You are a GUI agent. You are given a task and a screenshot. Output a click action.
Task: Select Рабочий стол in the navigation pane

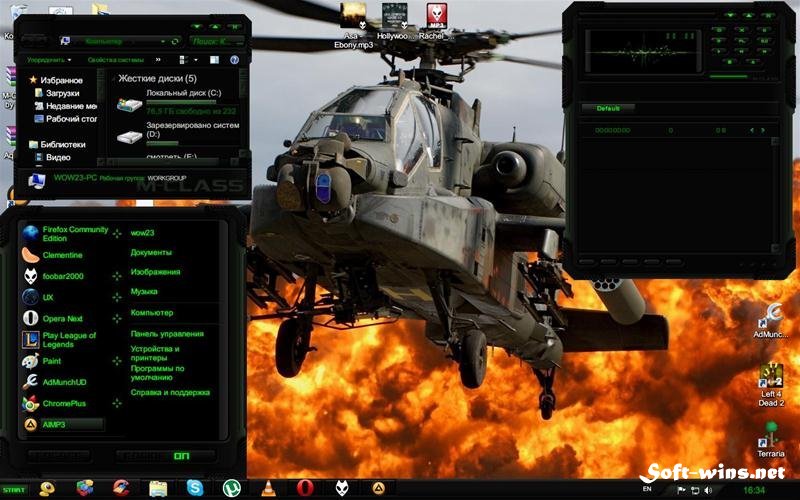pos(65,118)
